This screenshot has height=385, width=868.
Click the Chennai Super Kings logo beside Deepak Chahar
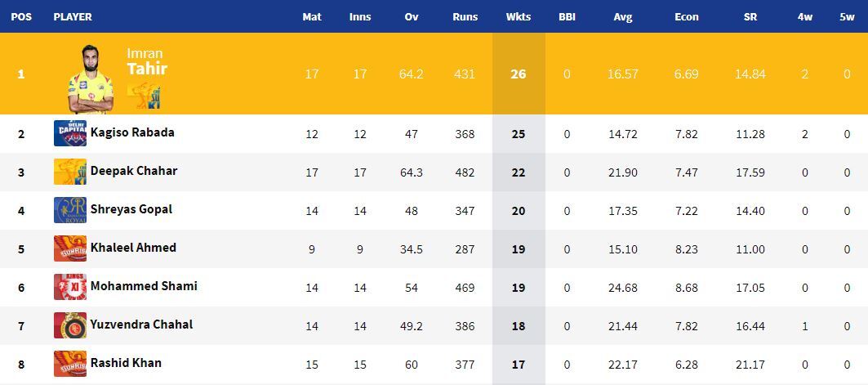pos(69,172)
